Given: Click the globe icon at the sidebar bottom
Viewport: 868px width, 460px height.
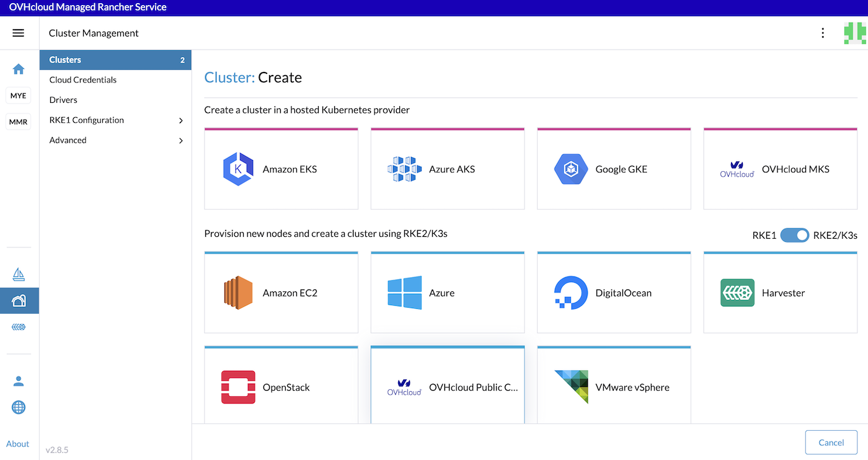Looking at the screenshot, I should [x=19, y=407].
